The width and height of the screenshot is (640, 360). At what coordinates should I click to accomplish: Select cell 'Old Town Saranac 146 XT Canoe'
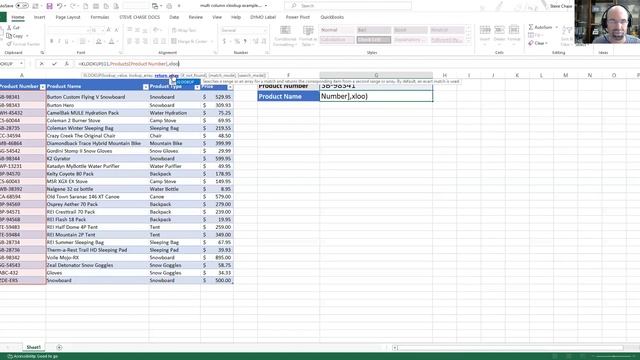point(97,196)
